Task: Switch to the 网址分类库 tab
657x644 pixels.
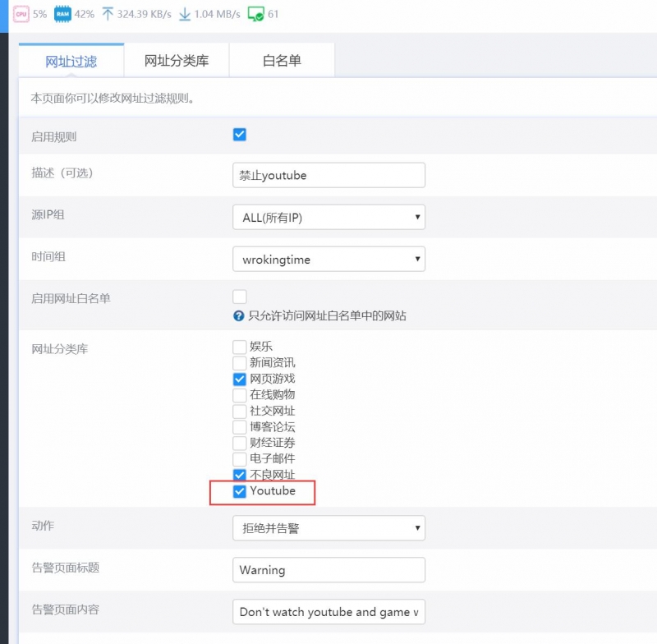Action: pos(176,61)
